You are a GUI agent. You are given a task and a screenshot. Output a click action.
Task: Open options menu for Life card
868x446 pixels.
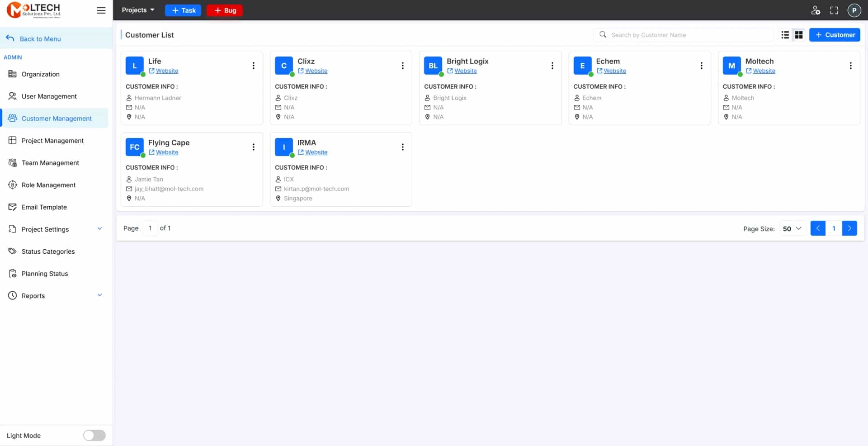[254, 66]
